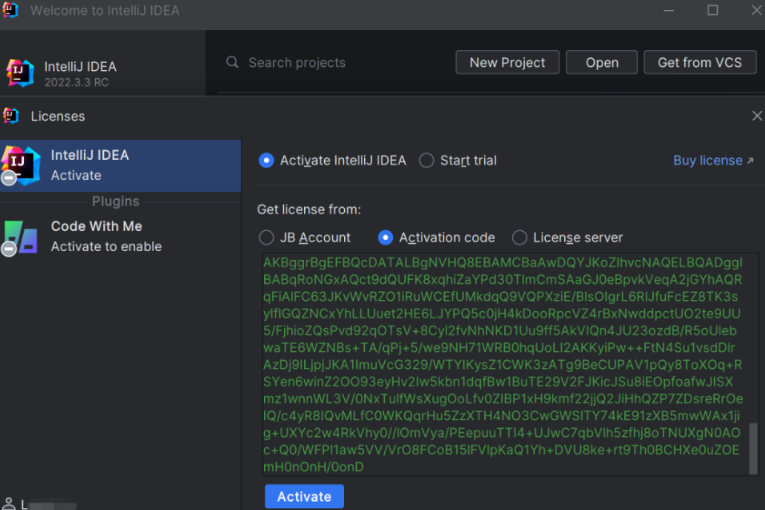765x510 pixels.
Task: Click the Licenses dialog logo icon
Action: (x=10, y=116)
